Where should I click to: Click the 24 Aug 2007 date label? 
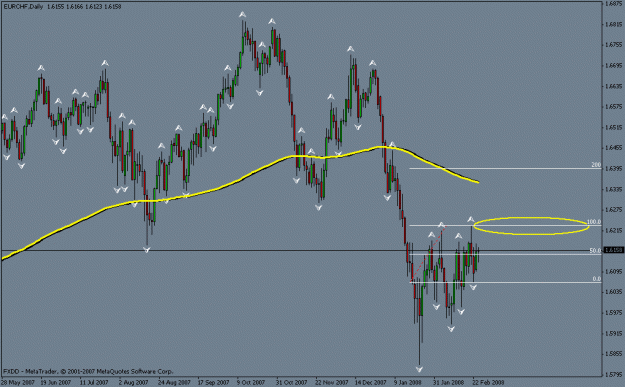(x=173, y=382)
